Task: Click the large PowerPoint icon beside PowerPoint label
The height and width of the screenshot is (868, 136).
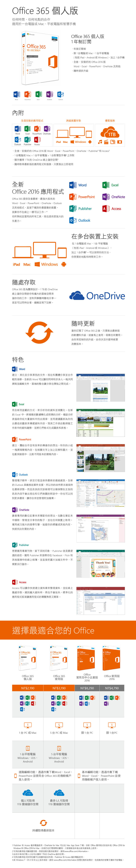Action: tap(72, 197)
